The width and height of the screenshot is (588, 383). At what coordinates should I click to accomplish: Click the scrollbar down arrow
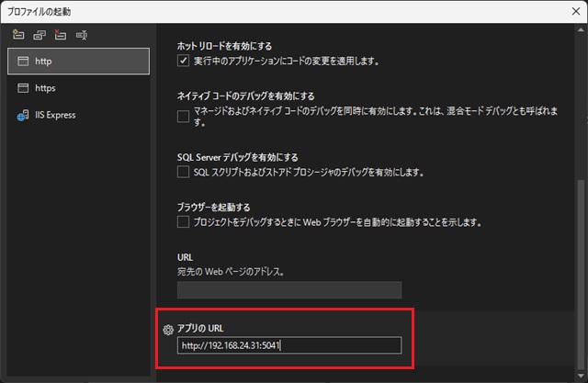tap(581, 376)
